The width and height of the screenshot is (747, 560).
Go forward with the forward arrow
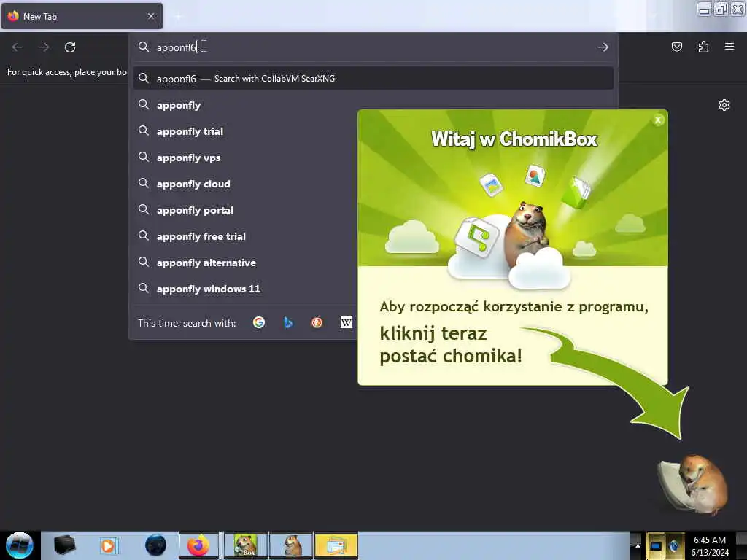pos(44,47)
